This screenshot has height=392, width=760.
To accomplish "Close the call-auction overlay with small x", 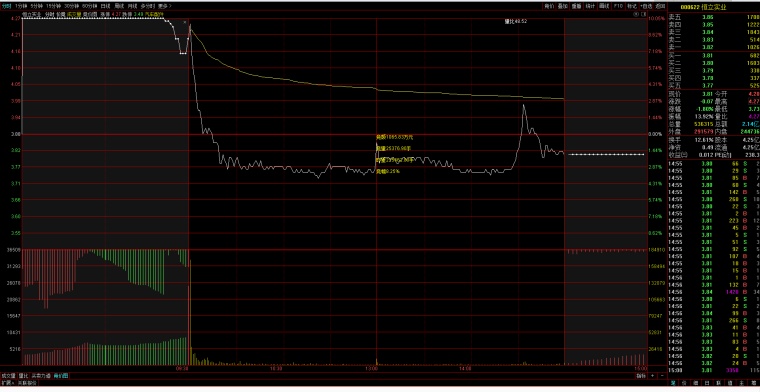I will point(185,22).
